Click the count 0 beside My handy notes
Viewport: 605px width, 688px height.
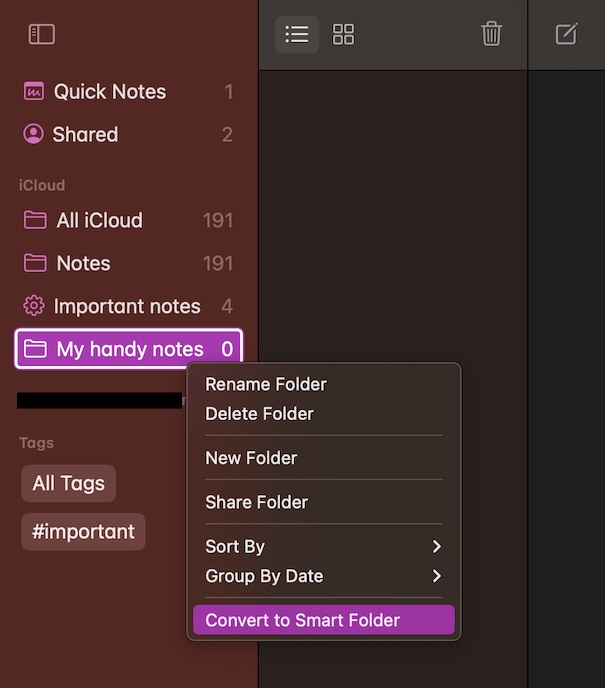click(227, 349)
